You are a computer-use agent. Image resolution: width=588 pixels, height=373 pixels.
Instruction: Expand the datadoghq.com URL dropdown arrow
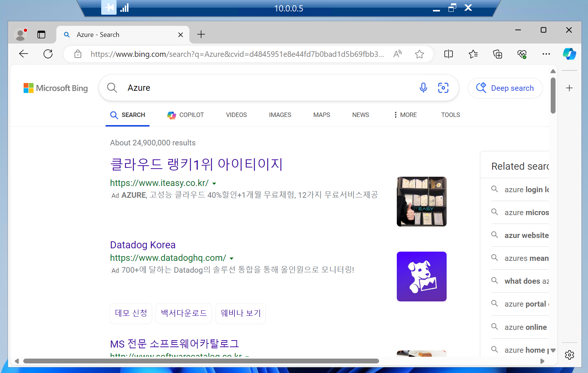(x=231, y=258)
